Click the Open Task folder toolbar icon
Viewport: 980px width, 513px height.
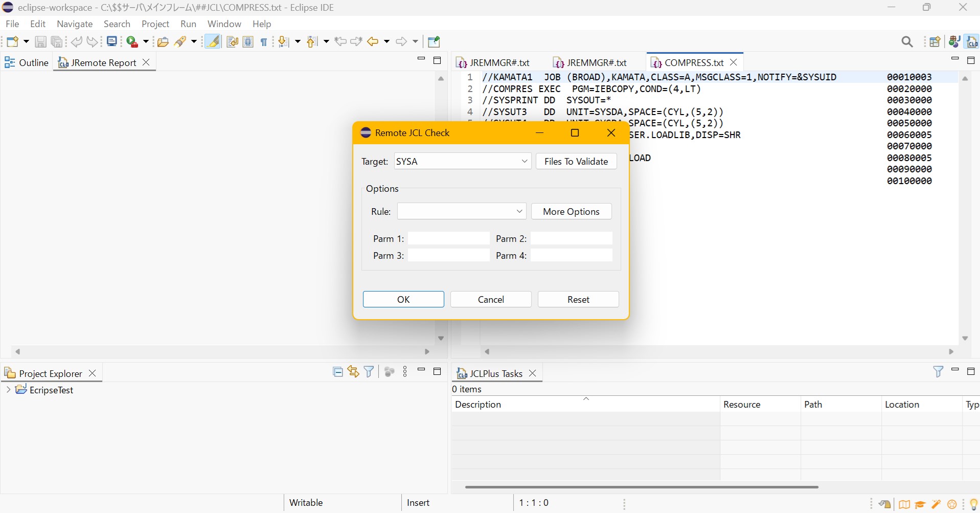point(163,42)
